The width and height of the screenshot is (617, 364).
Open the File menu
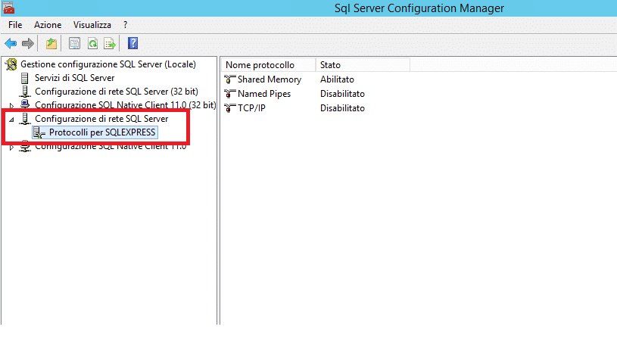click(15, 25)
